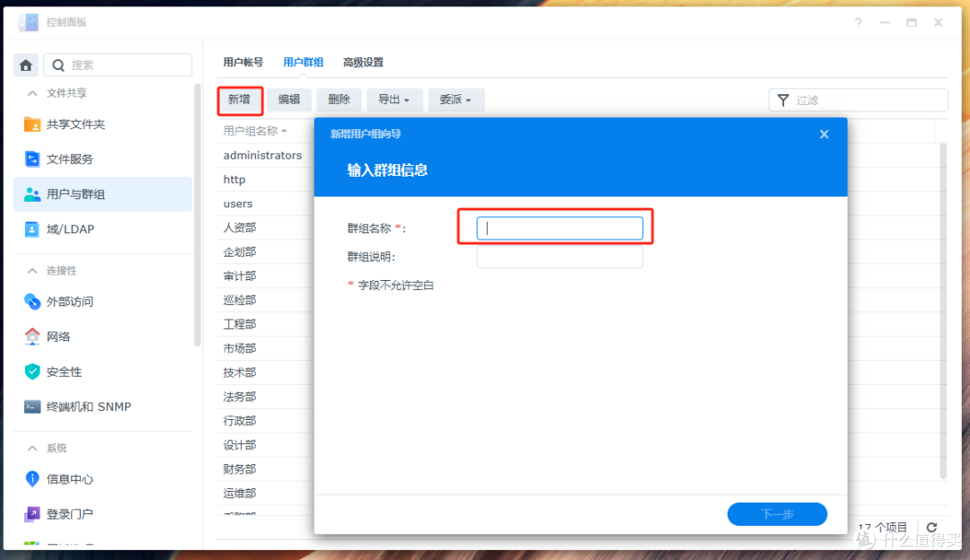The image size is (970, 560).
Task: Click the home icon in the sidebar
Action: pyautogui.click(x=26, y=65)
